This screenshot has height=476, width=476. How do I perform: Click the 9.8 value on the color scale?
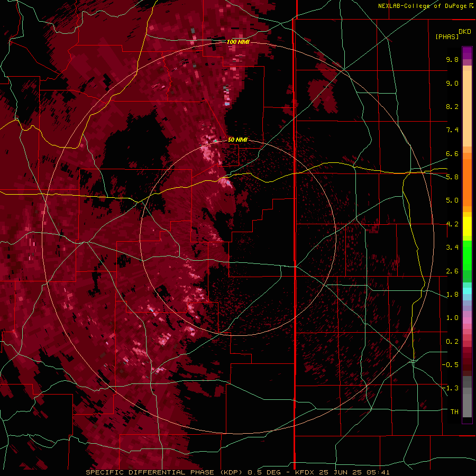452,59
